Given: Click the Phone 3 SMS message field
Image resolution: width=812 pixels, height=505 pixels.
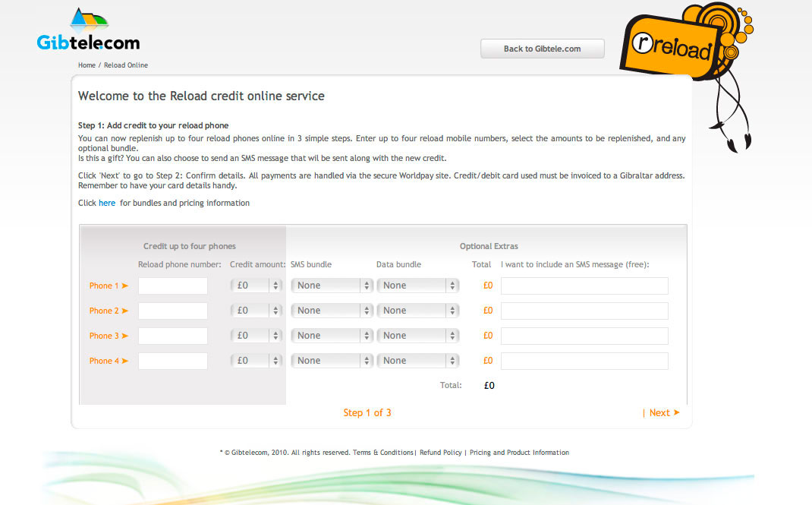Looking at the screenshot, I should coord(584,336).
